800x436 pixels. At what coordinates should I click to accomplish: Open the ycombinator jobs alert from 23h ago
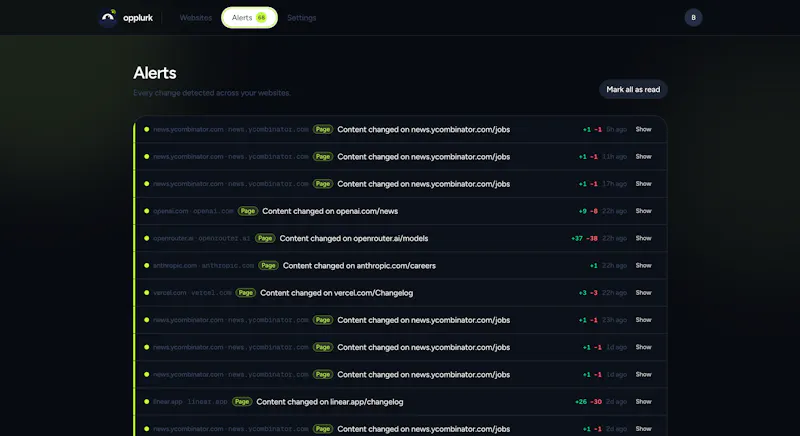(423, 320)
